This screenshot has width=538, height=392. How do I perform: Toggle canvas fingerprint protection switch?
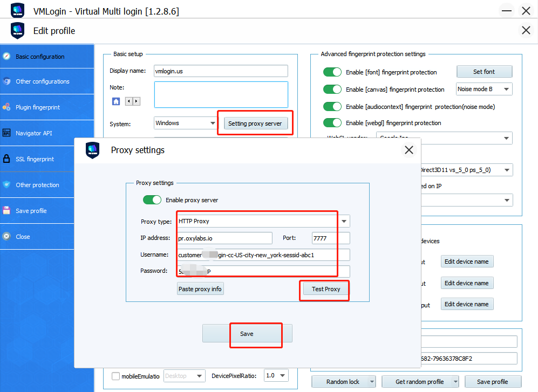click(332, 89)
